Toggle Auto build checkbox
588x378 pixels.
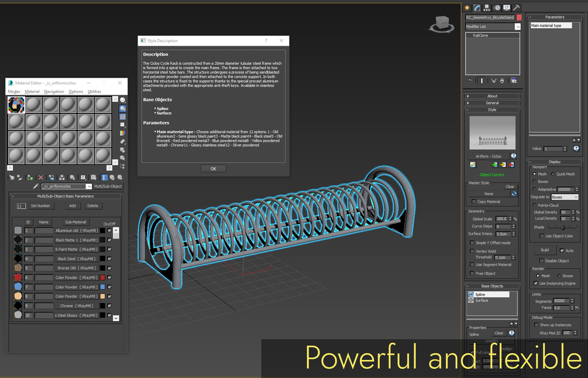click(562, 250)
